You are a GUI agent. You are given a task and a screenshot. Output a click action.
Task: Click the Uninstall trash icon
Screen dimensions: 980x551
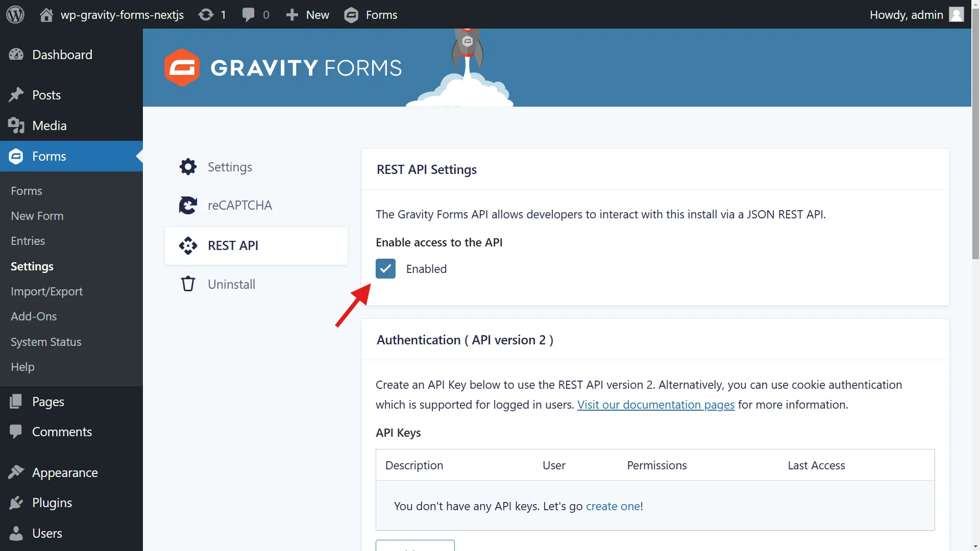tap(188, 284)
